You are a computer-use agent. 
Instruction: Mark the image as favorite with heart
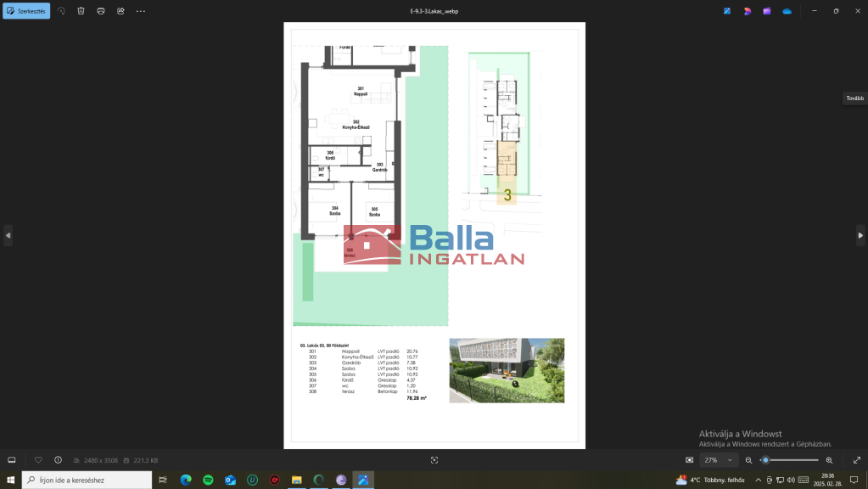(38, 460)
